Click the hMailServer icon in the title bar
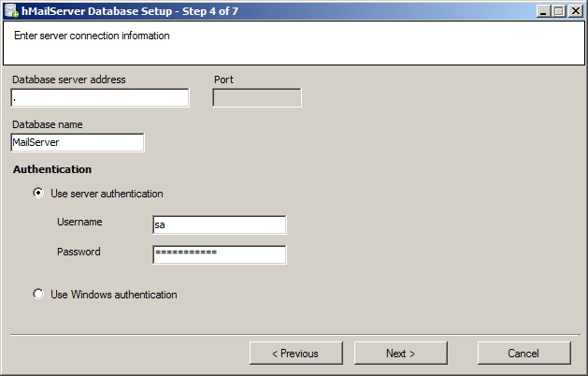The image size is (588, 376). pyautogui.click(x=10, y=10)
